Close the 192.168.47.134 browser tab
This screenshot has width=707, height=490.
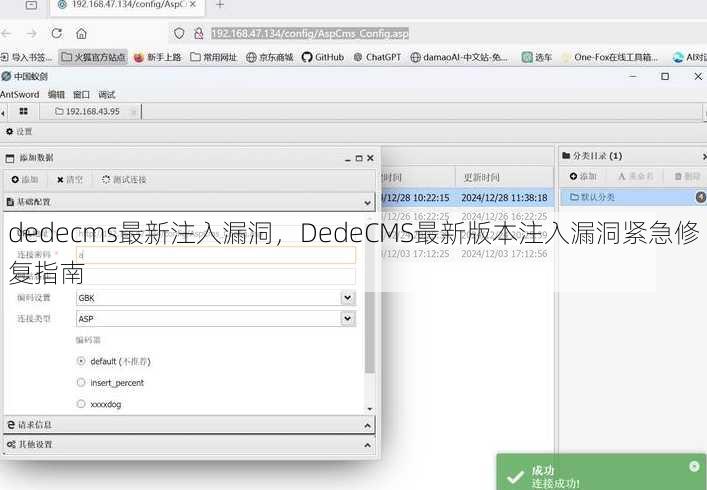[x=193, y=4]
